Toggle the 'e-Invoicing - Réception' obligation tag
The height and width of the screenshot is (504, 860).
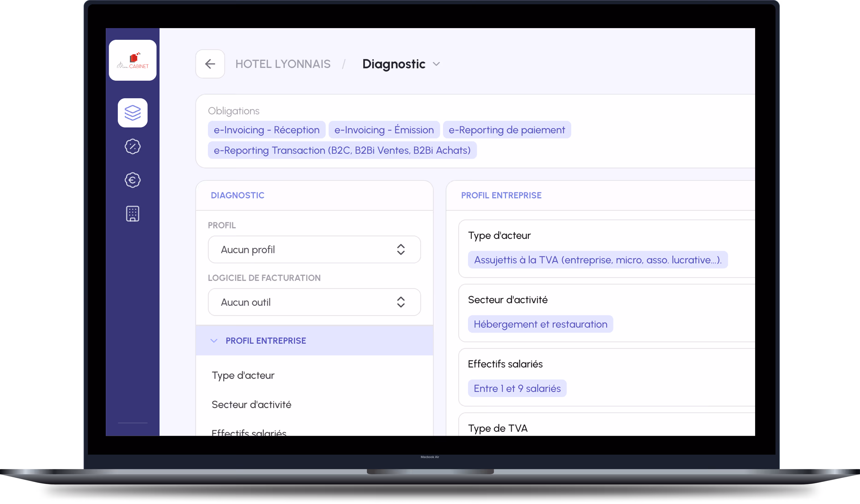click(266, 130)
